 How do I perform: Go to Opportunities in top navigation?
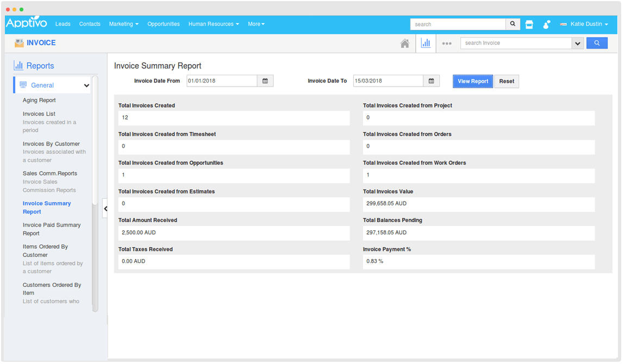(x=163, y=24)
